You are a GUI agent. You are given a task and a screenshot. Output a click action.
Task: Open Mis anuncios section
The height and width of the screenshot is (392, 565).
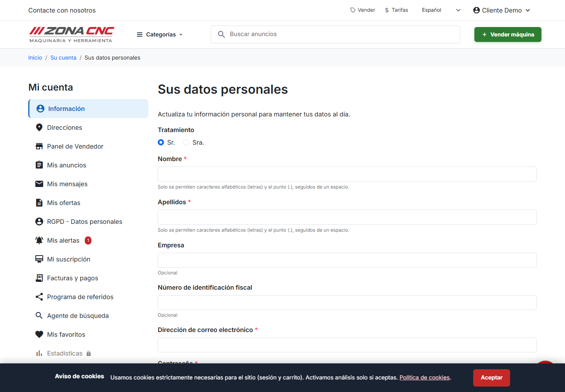pyautogui.click(x=88, y=165)
